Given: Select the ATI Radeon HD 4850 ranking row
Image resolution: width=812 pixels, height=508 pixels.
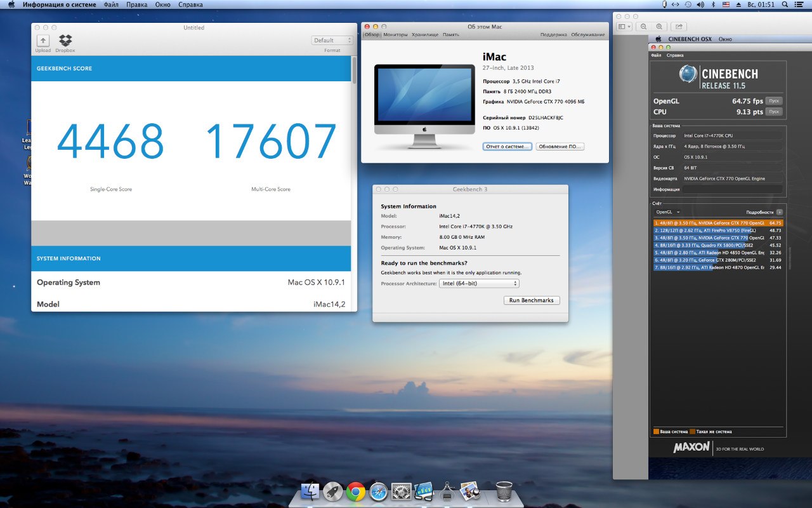Looking at the screenshot, I should tap(718, 253).
